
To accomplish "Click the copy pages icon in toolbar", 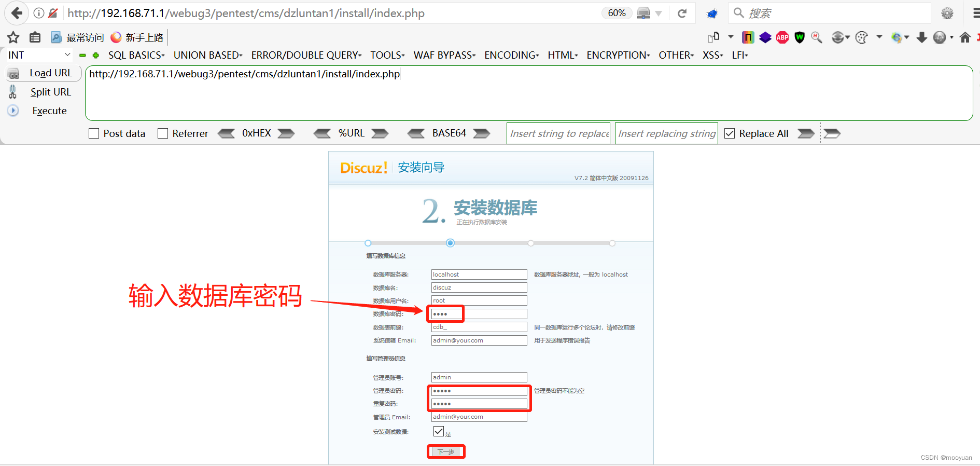I will pyautogui.click(x=713, y=37).
